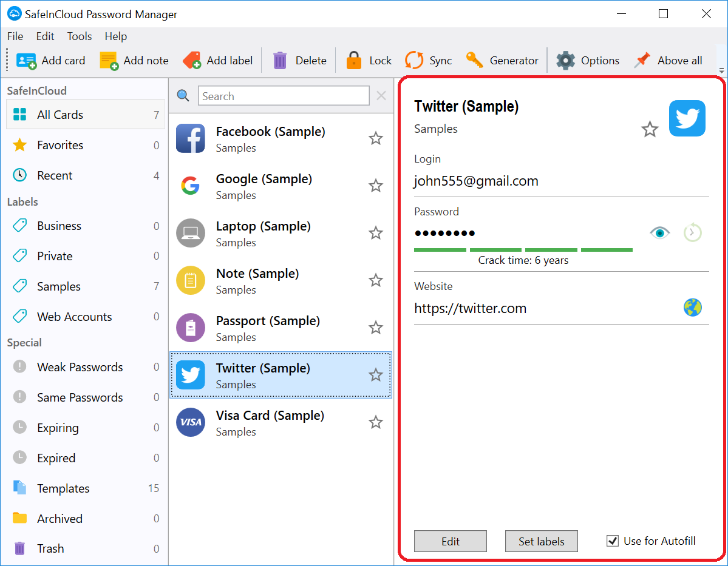The width and height of the screenshot is (728, 566).
Task: Select the Laptop (Sample) card
Action: click(281, 233)
